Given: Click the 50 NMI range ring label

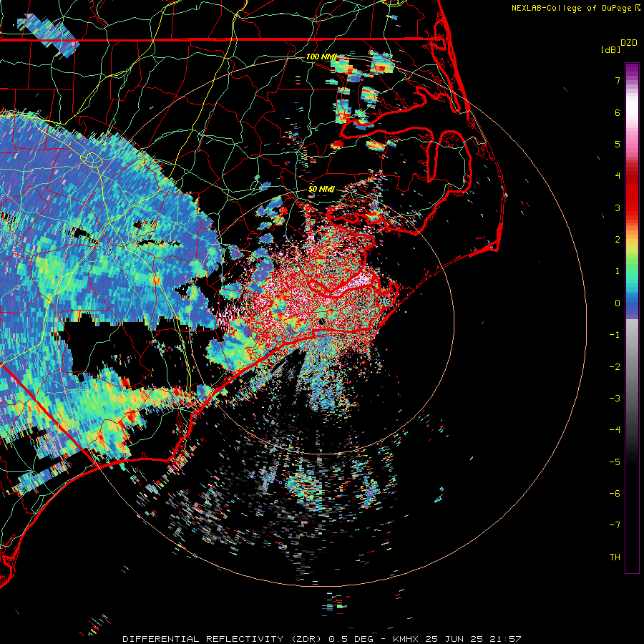Looking at the screenshot, I should (321, 189).
